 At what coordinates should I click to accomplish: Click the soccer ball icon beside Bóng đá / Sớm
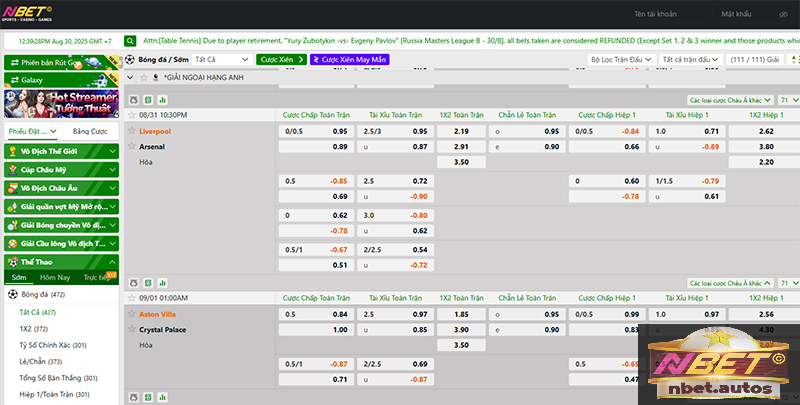pyautogui.click(x=130, y=60)
